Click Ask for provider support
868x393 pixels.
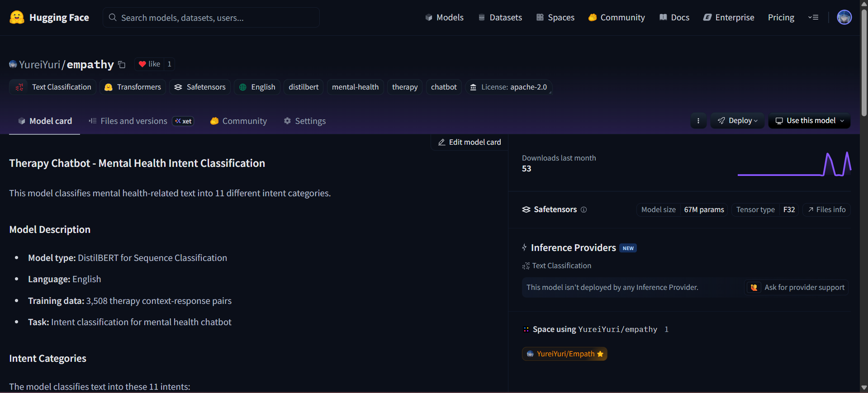pos(797,287)
